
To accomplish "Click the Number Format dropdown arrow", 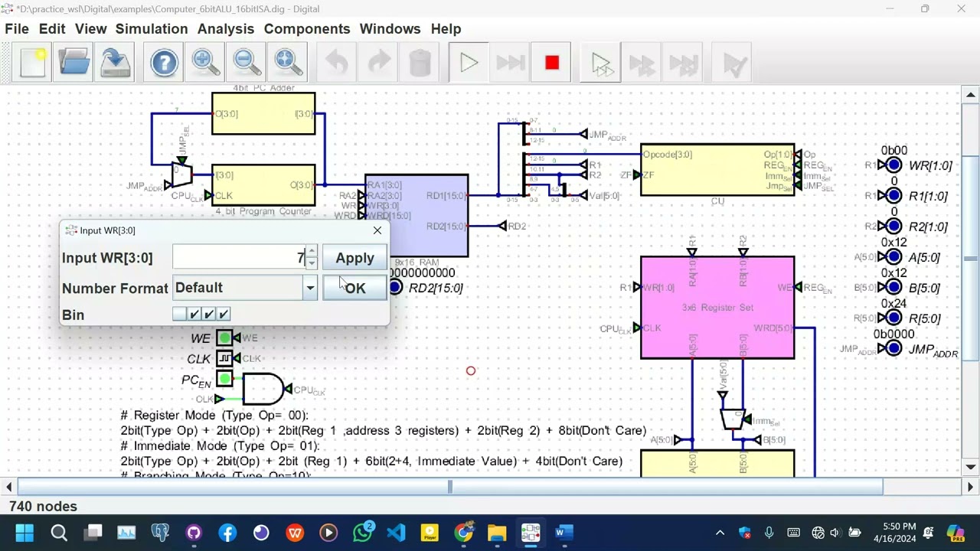I will (x=310, y=288).
